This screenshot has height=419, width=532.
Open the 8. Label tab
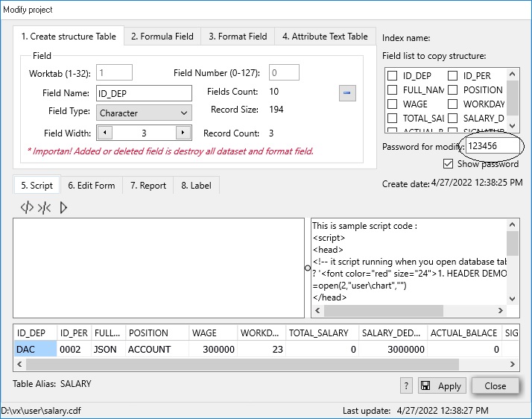point(196,186)
